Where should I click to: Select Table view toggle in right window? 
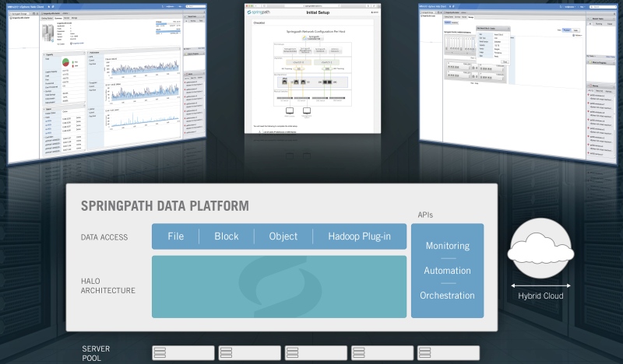[x=575, y=30]
